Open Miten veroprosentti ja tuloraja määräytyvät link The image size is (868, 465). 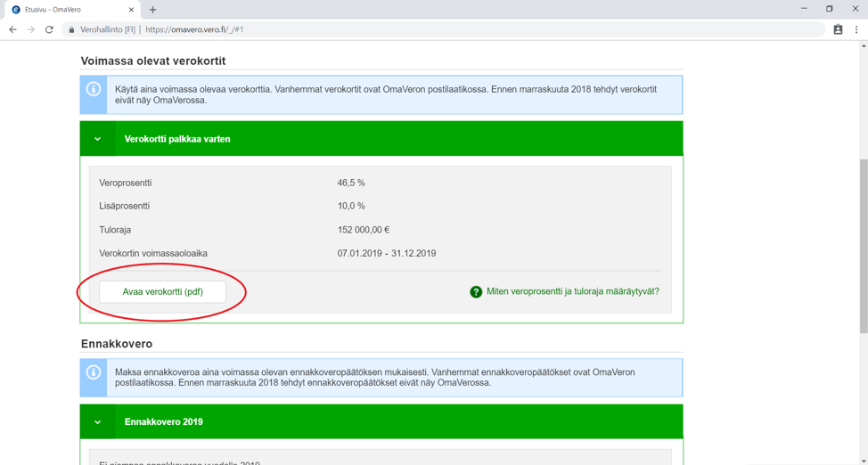(572, 291)
